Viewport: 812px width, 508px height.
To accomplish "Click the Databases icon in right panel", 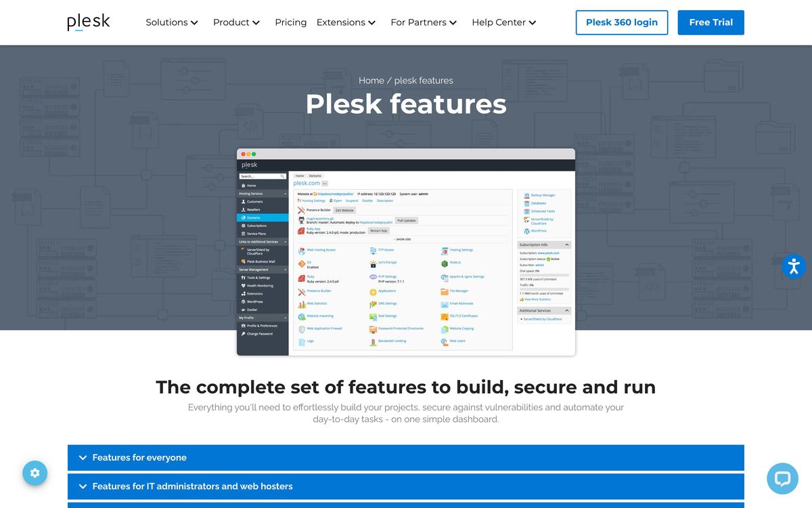I will [526, 203].
